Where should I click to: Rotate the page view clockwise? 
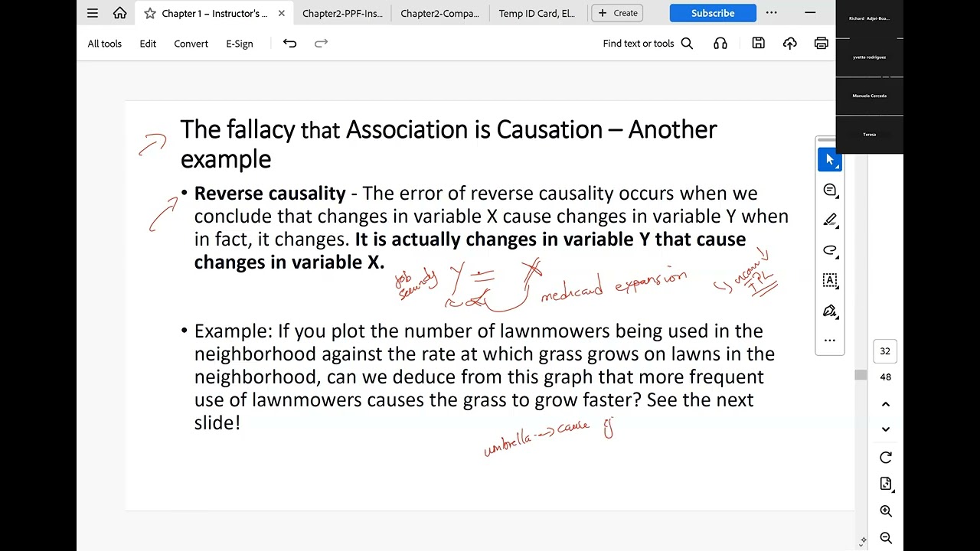pyautogui.click(x=886, y=458)
